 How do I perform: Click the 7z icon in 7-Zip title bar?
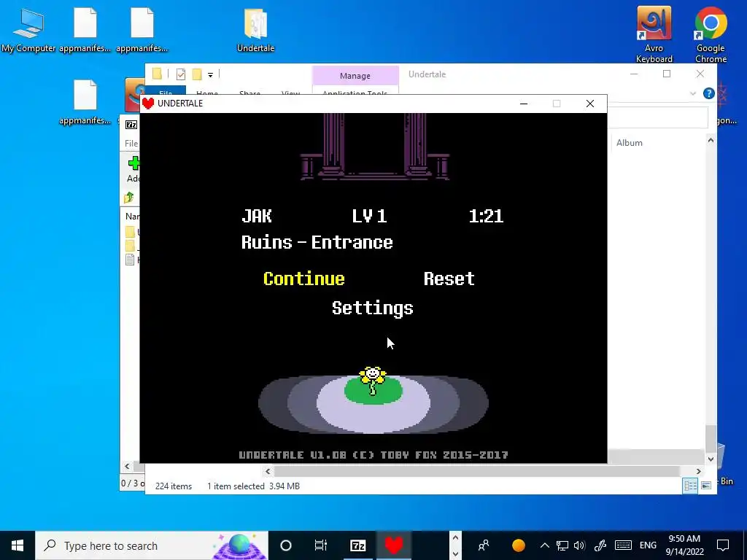coord(131,125)
